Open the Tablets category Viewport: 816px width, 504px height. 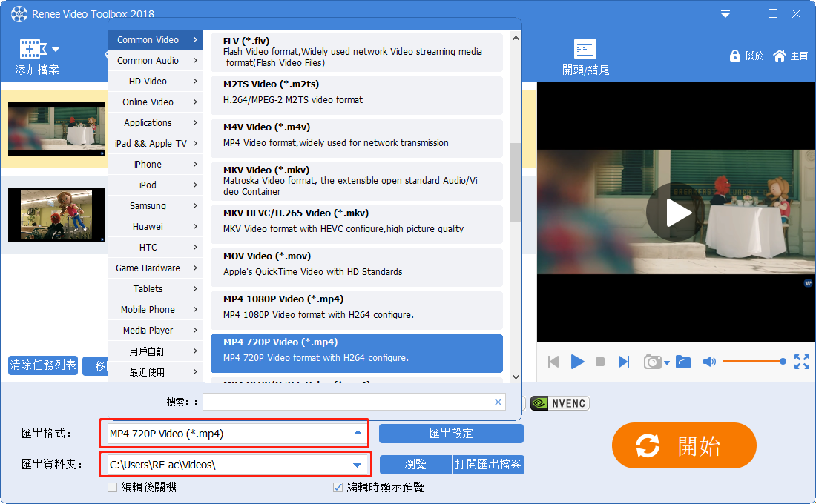click(155, 288)
